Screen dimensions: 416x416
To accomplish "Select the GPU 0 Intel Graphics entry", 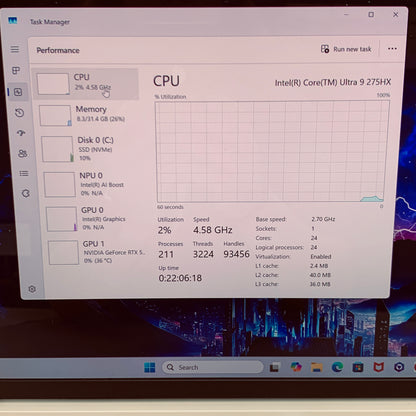I will click(x=94, y=218).
